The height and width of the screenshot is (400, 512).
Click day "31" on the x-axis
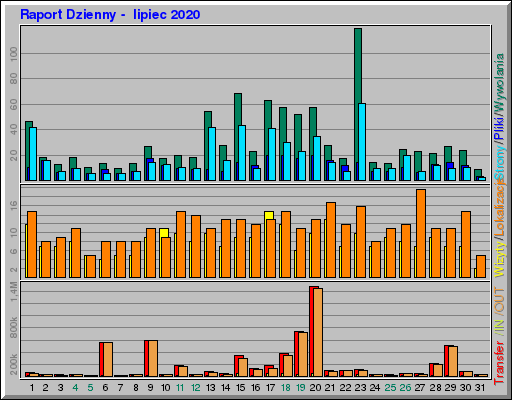pos(480,388)
